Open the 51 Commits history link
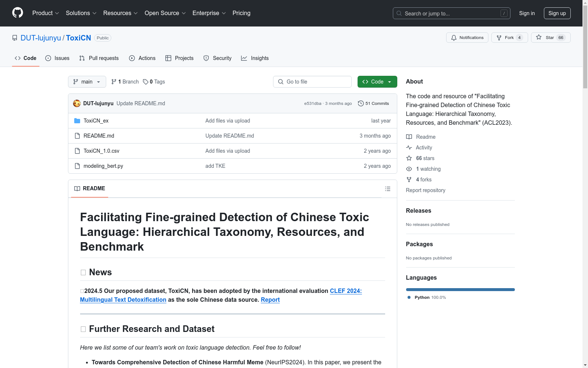 373,103
